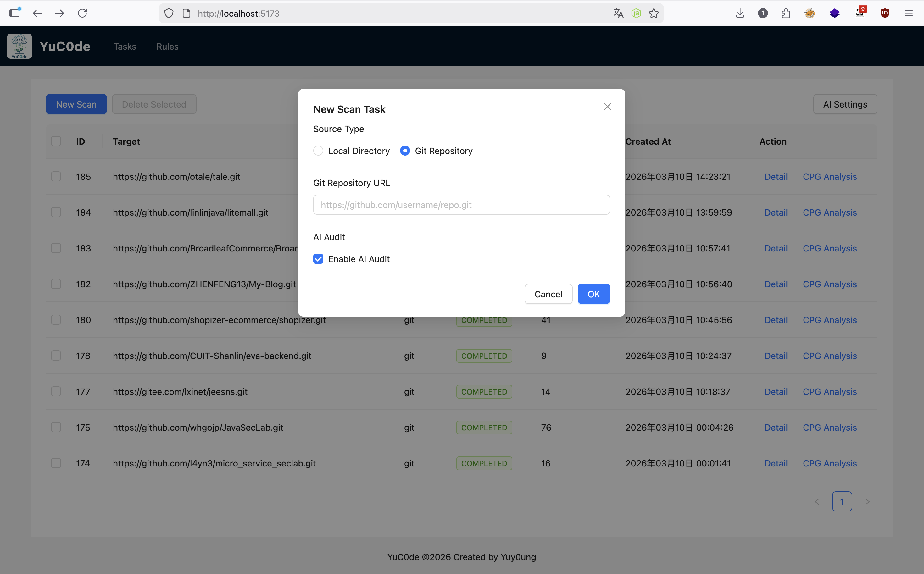This screenshot has width=924, height=574.
Task: Go to previous page pagination arrow
Action: click(817, 501)
